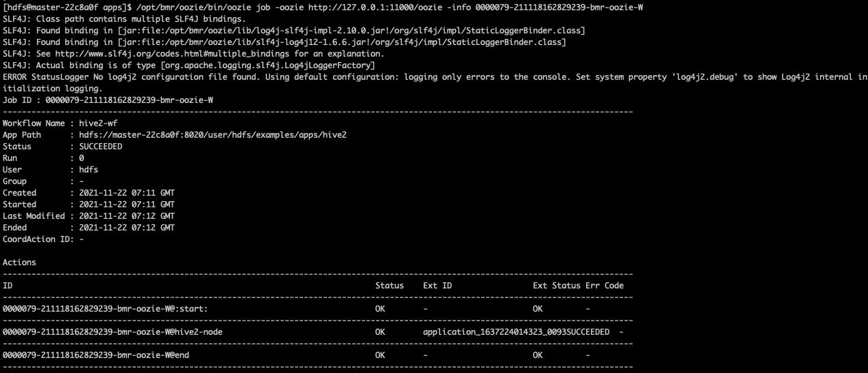Click the Ext Status column header
868x373 pixels.
click(556, 286)
